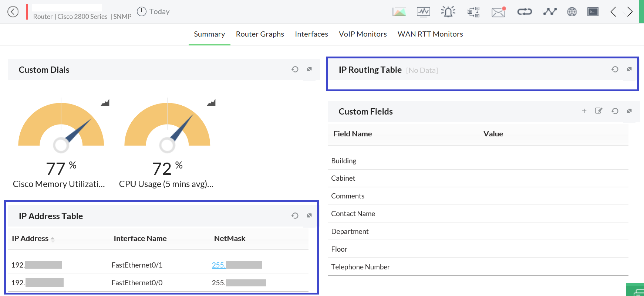Sort by the IP Address column header

pyautogui.click(x=30, y=238)
